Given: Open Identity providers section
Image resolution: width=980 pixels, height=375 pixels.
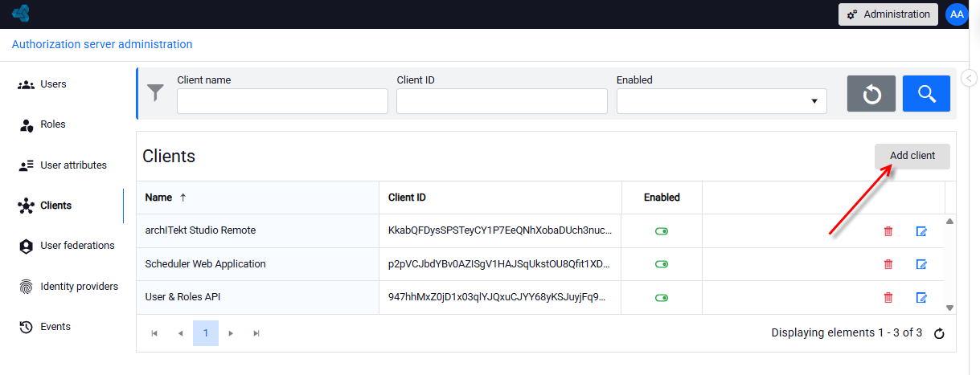Looking at the screenshot, I should [x=79, y=287].
